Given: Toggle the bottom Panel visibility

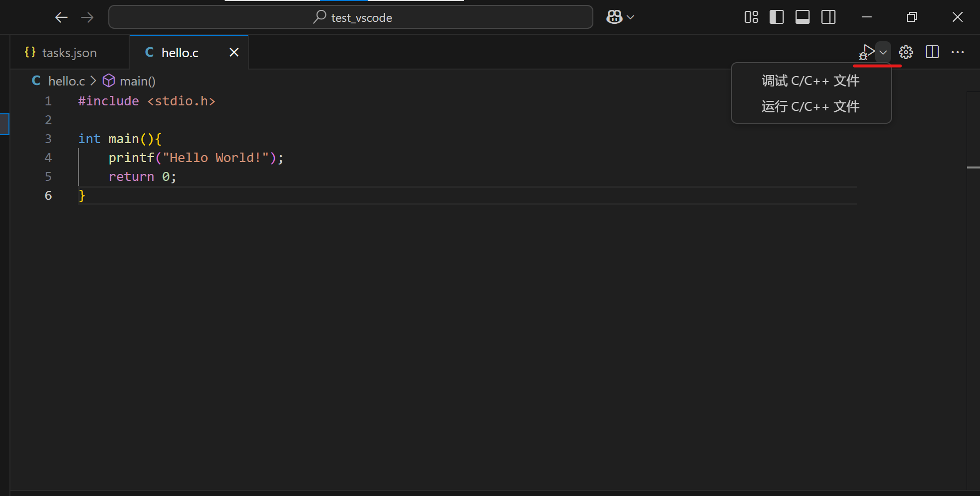Looking at the screenshot, I should click(x=803, y=16).
